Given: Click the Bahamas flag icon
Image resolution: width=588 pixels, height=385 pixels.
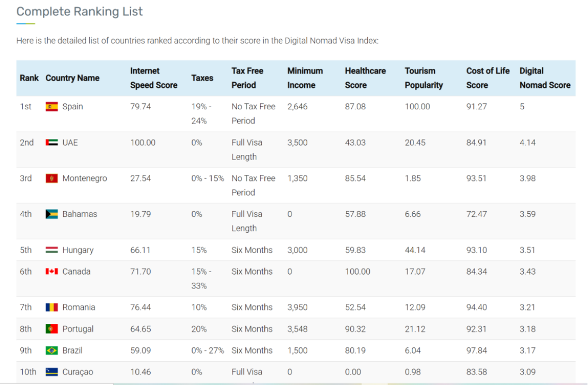Looking at the screenshot, I should [52, 214].
